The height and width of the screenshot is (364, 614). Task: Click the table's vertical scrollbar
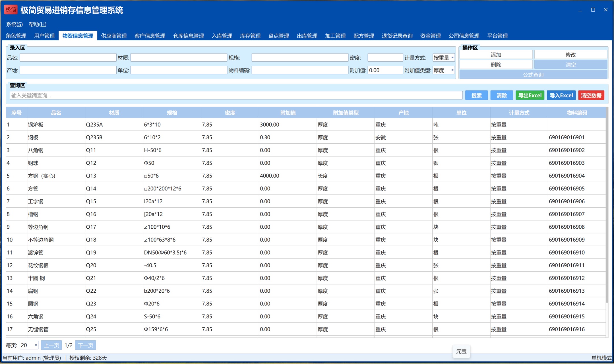607,205
